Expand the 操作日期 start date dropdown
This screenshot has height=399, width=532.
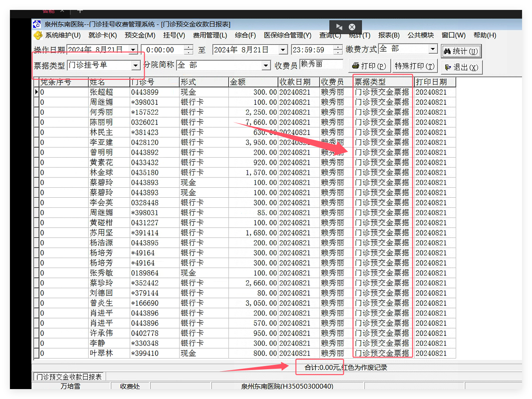[133, 50]
